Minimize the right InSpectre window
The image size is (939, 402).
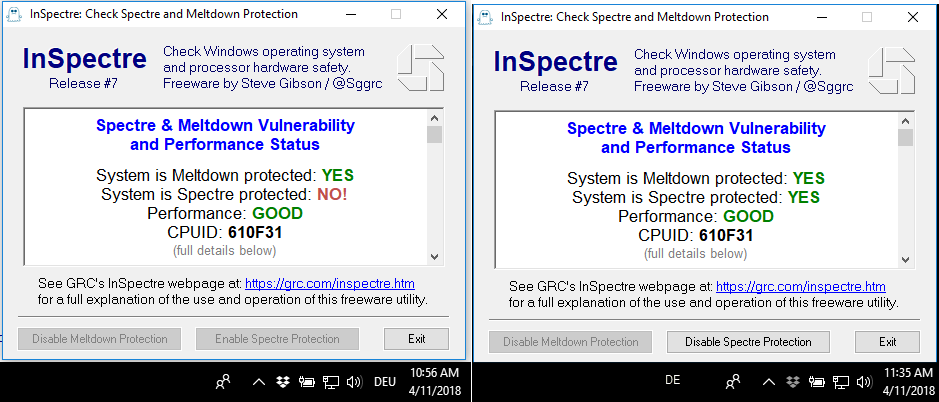pos(820,17)
